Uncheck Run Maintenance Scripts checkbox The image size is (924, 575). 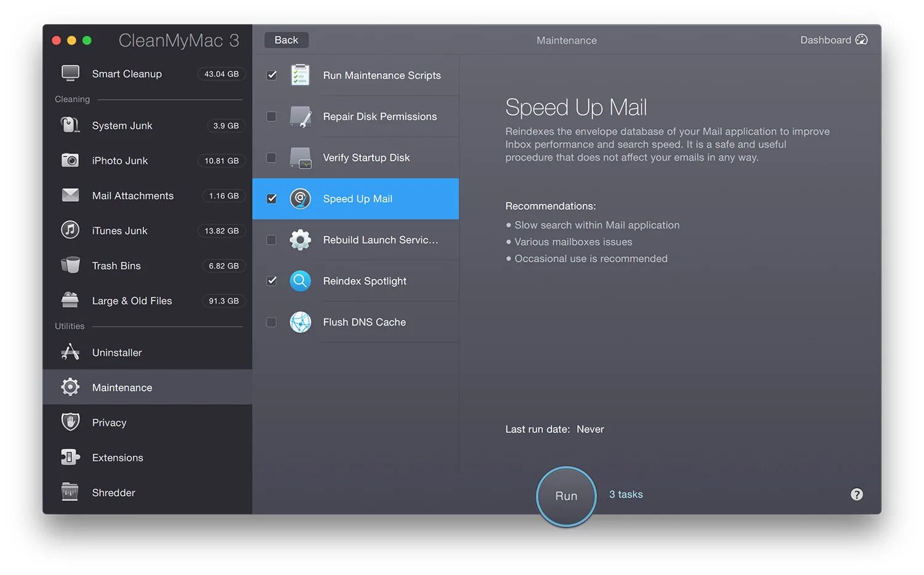click(x=272, y=75)
